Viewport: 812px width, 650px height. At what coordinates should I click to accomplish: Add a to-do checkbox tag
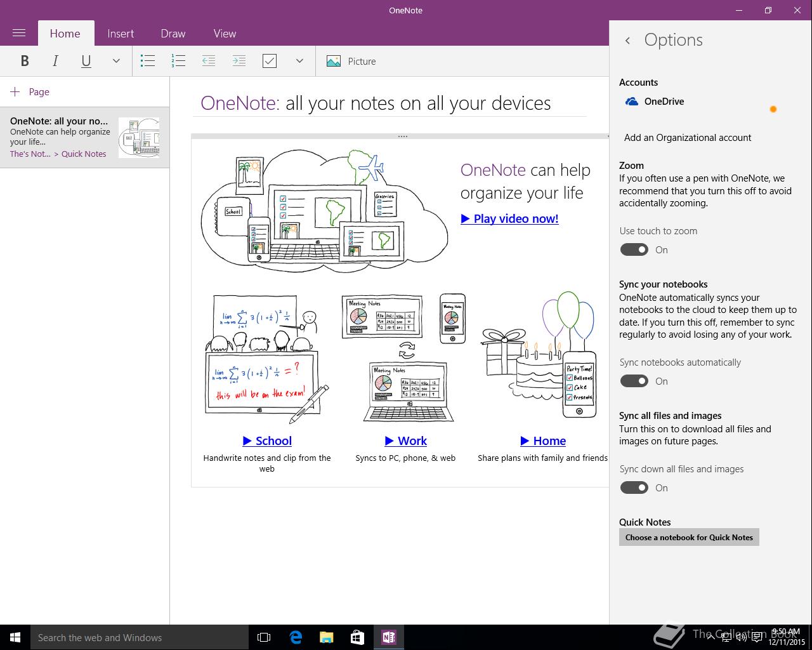click(270, 61)
